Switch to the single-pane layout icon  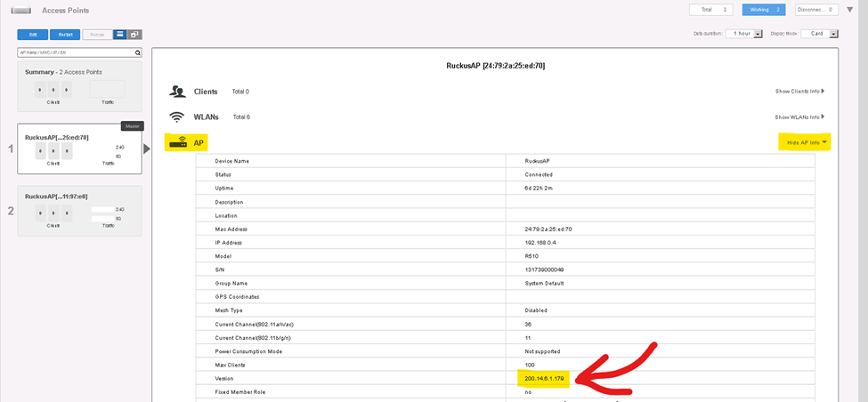[x=120, y=35]
